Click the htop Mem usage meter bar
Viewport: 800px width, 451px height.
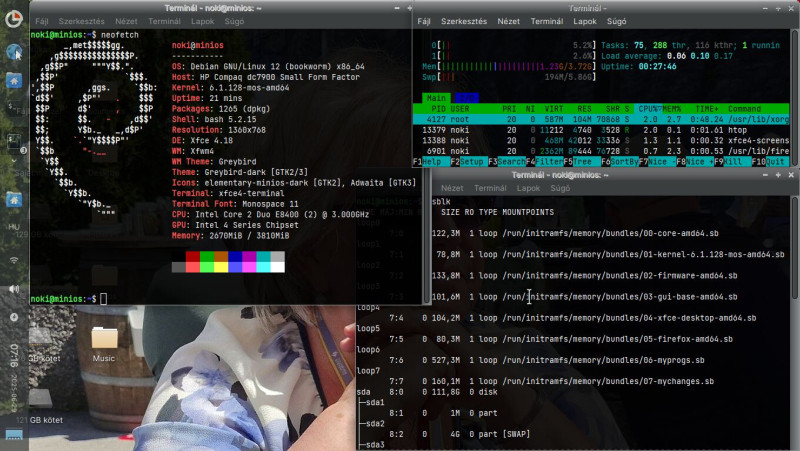pos(516,66)
